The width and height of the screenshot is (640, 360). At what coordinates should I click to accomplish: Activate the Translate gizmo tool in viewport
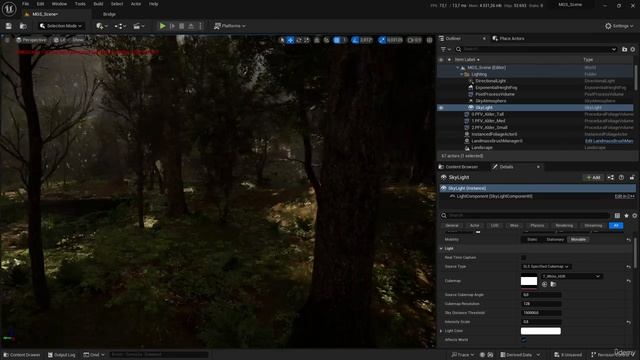290,40
